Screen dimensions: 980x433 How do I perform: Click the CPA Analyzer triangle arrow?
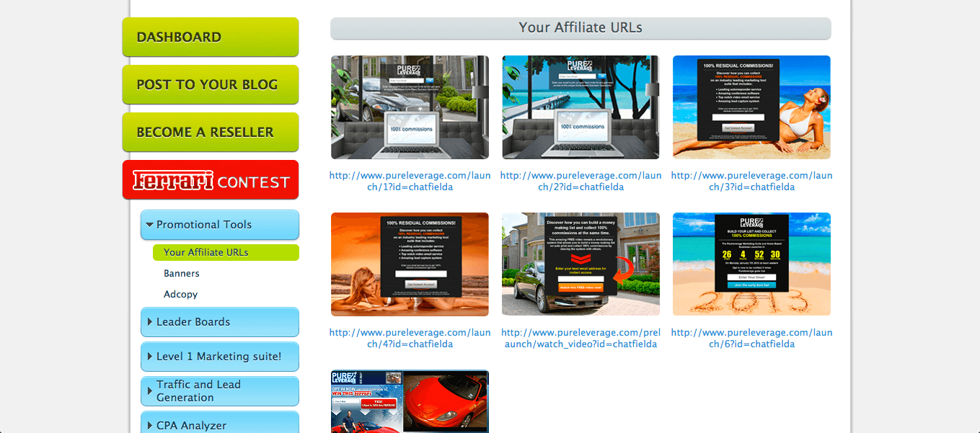150,426
